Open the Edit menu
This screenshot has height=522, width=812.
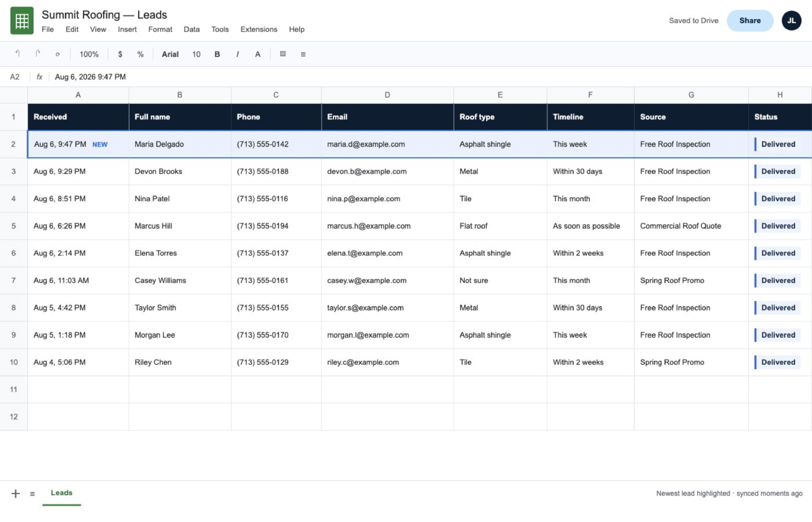(x=72, y=29)
